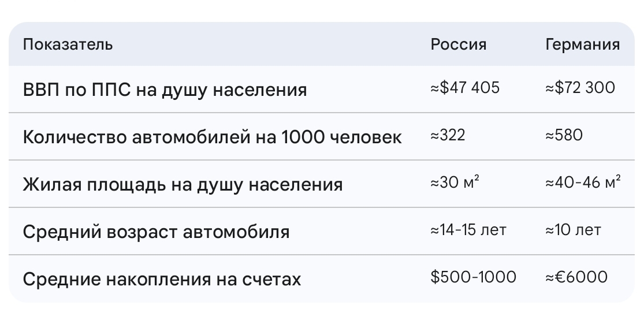Select the Жилая площадь на душу населения label
Image resolution: width=644 pixels, height=320 pixels.
183,185
